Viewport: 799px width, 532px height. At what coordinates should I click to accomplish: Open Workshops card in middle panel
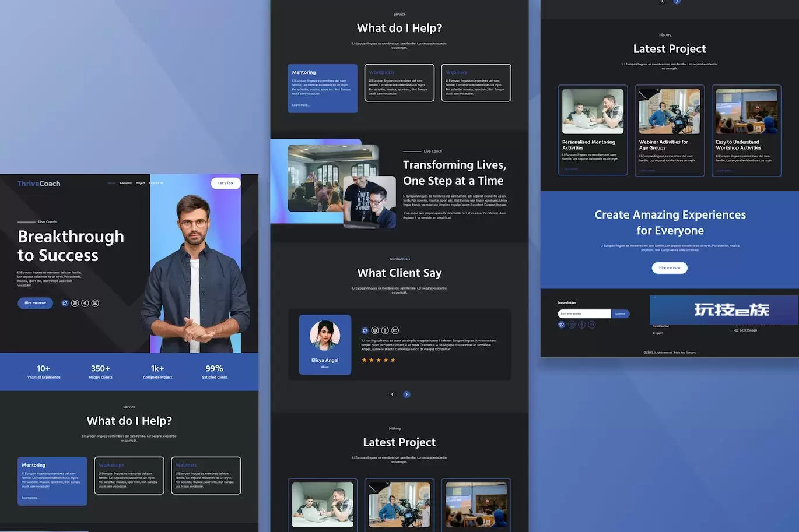(399, 83)
